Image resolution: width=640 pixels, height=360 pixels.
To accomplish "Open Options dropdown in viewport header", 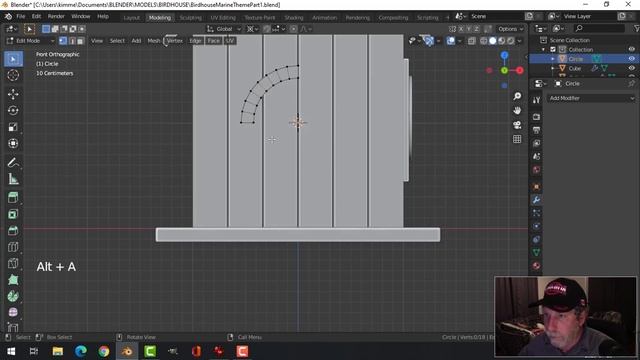I will (511, 29).
